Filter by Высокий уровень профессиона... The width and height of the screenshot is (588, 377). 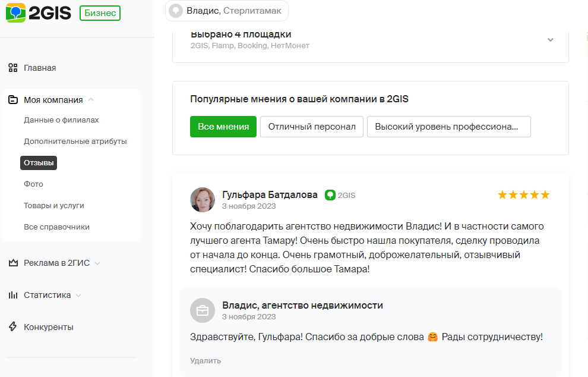pos(448,127)
